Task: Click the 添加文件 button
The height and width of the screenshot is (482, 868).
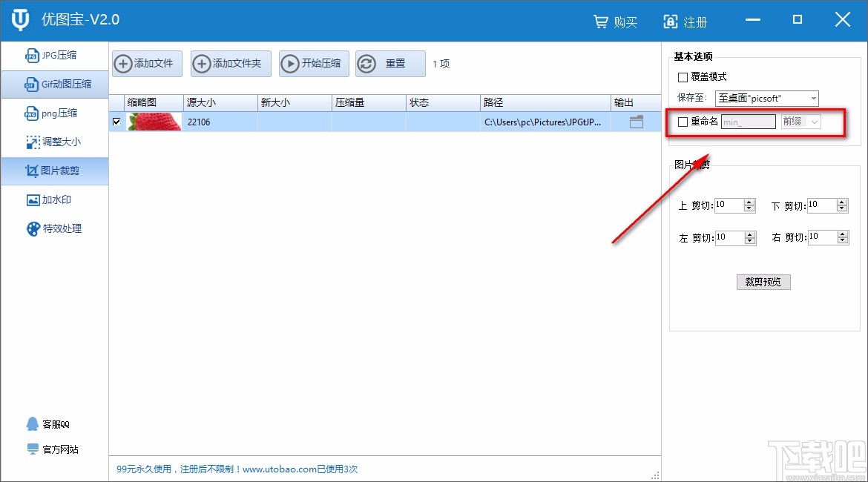Action: pyautogui.click(x=147, y=64)
